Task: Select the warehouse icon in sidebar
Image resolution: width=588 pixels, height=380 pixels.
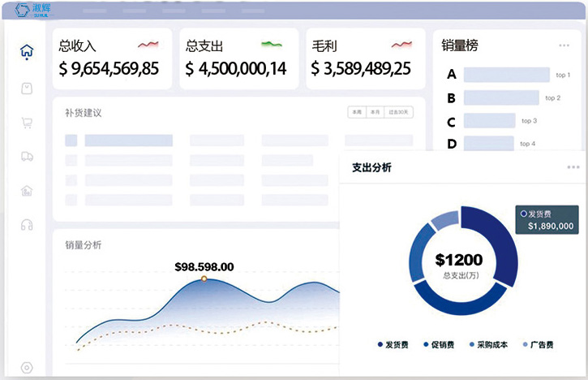Action: pos(27,191)
